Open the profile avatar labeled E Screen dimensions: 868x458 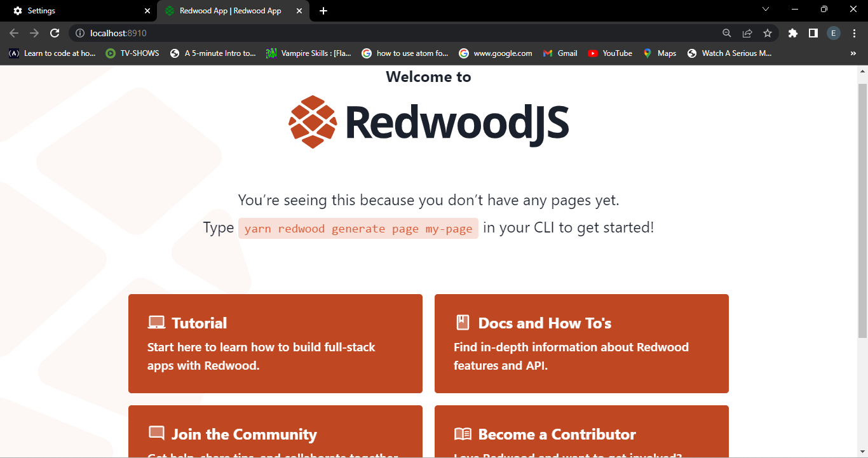coord(834,33)
